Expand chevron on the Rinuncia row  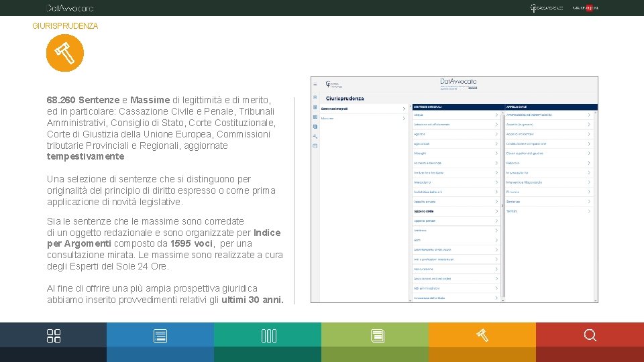(x=589, y=192)
